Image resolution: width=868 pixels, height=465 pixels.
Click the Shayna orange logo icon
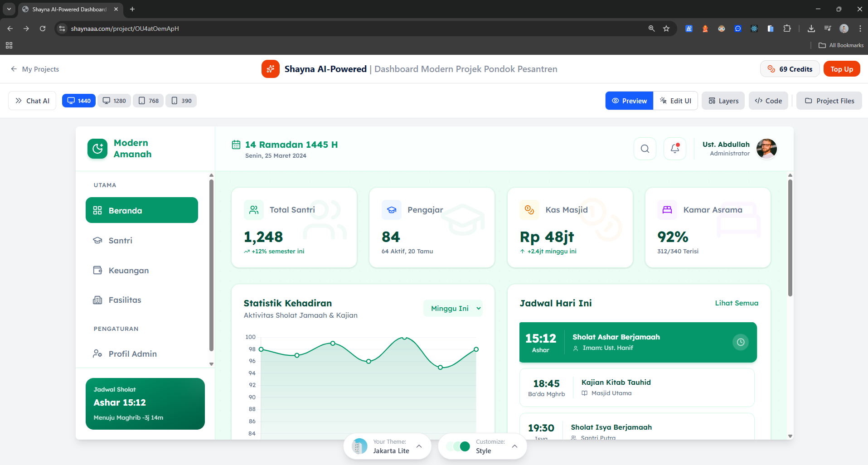point(271,69)
